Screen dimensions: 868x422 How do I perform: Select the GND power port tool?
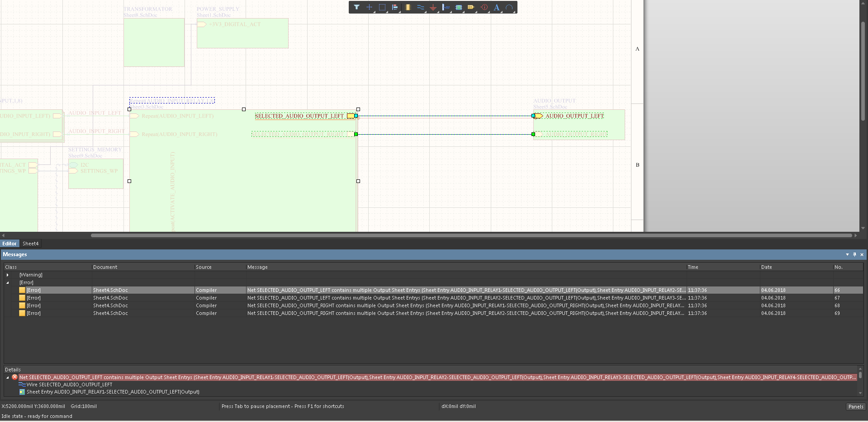click(x=433, y=7)
